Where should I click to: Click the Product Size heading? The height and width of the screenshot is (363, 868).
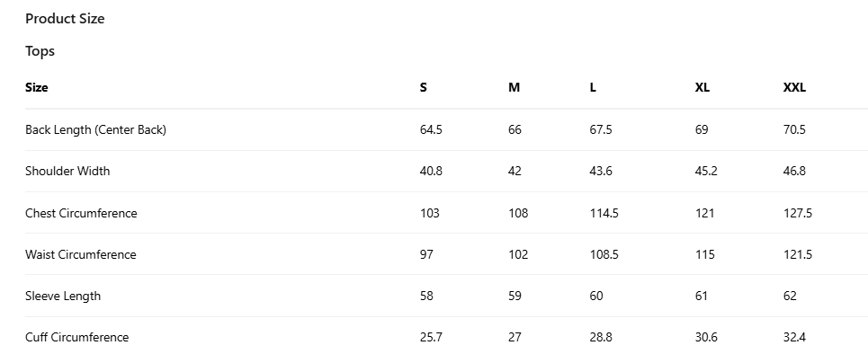click(x=65, y=19)
